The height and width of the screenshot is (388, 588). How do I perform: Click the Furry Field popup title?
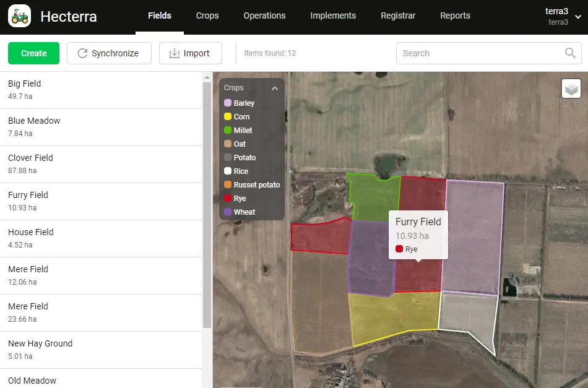418,222
